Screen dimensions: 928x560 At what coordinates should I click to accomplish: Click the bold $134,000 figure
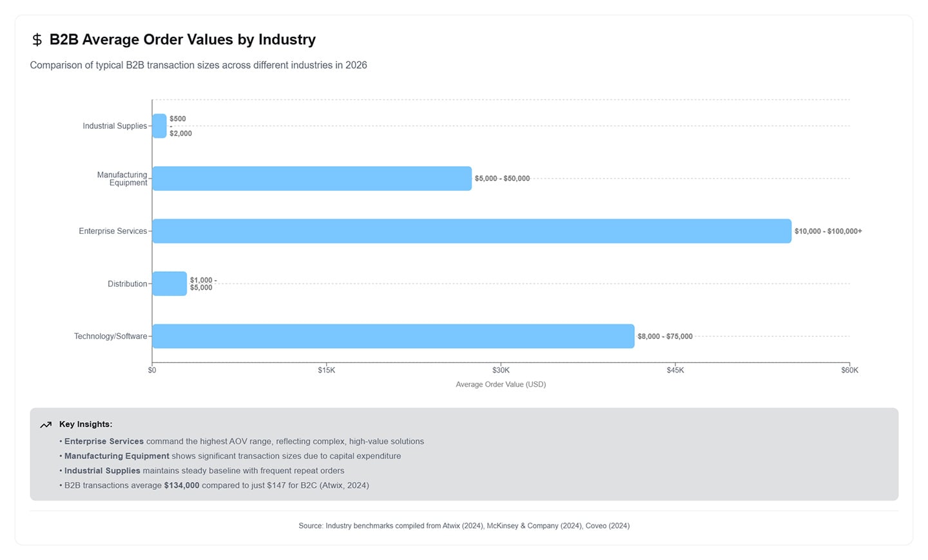point(182,485)
